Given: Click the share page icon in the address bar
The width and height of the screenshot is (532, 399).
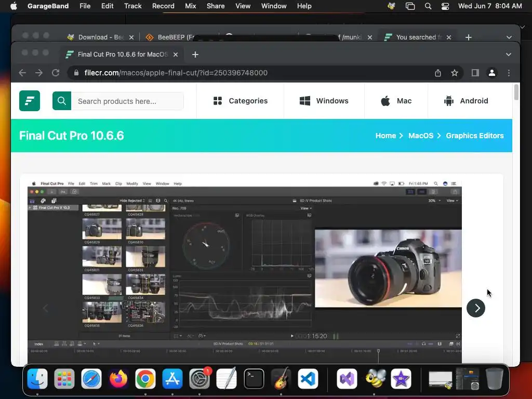Looking at the screenshot, I should click(437, 73).
